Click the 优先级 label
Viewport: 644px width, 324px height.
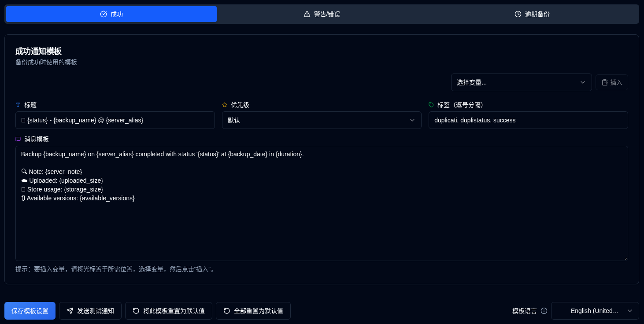pyautogui.click(x=240, y=105)
